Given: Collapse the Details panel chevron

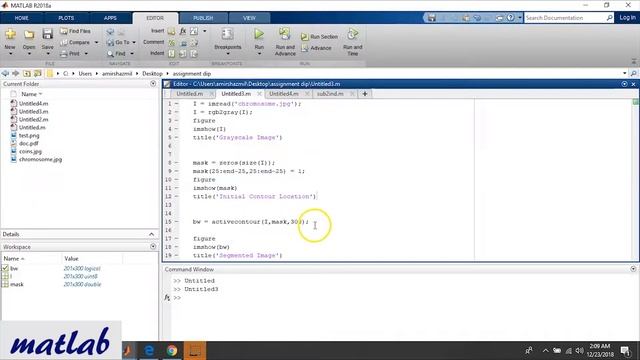Looking at the screenshot, I should tap(151, 234).
